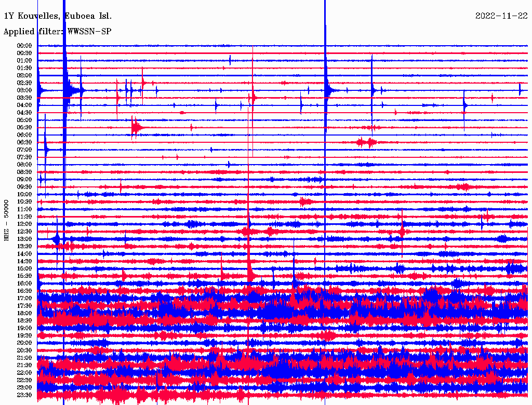Click the 07:30 time row label
The height and width of the screenshot is (405, 532).
24,157
